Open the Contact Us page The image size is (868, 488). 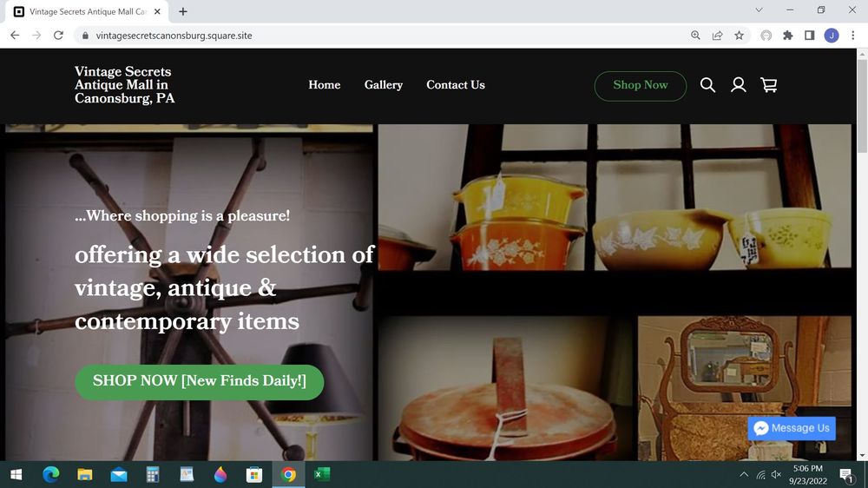(455, 85)
